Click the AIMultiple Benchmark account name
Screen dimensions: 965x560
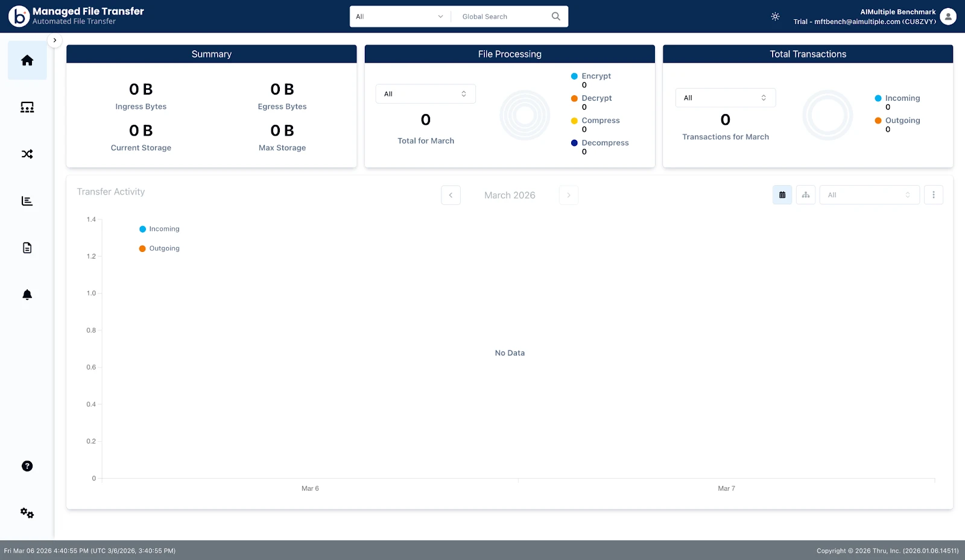point(898,12)
